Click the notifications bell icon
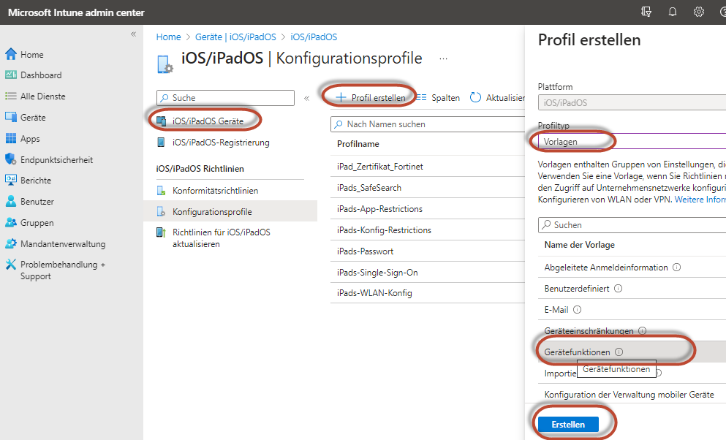This screenshot has width=726, height=440. pos(672,11)
